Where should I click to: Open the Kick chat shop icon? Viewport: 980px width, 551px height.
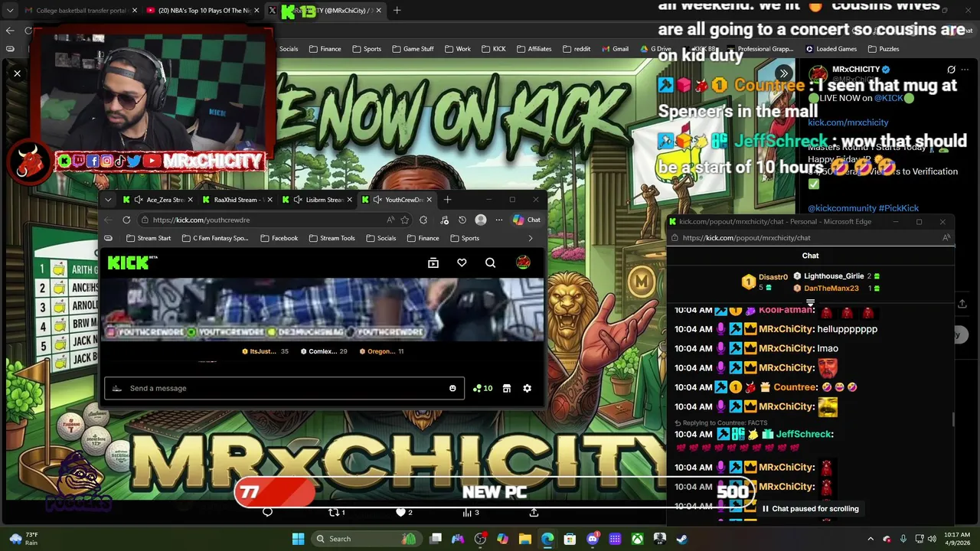coord(506,388)
